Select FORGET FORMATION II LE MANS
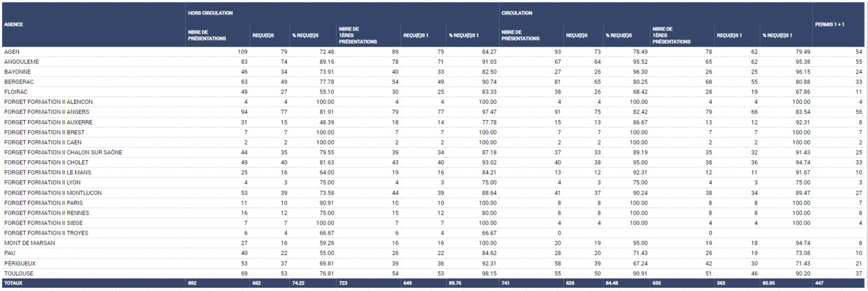Screen dimensions: 868x291 [48, 172]
